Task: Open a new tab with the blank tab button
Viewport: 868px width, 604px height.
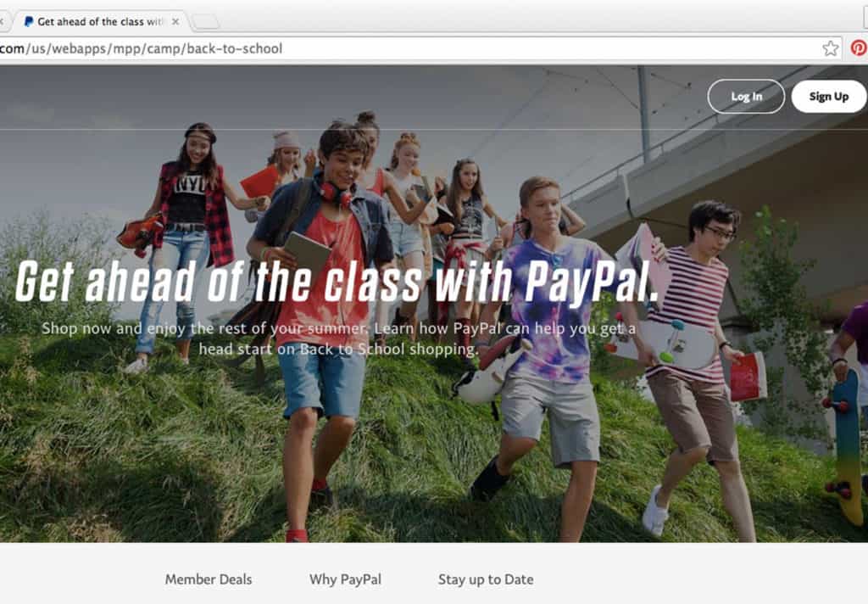Action: (x=205, y=22)
